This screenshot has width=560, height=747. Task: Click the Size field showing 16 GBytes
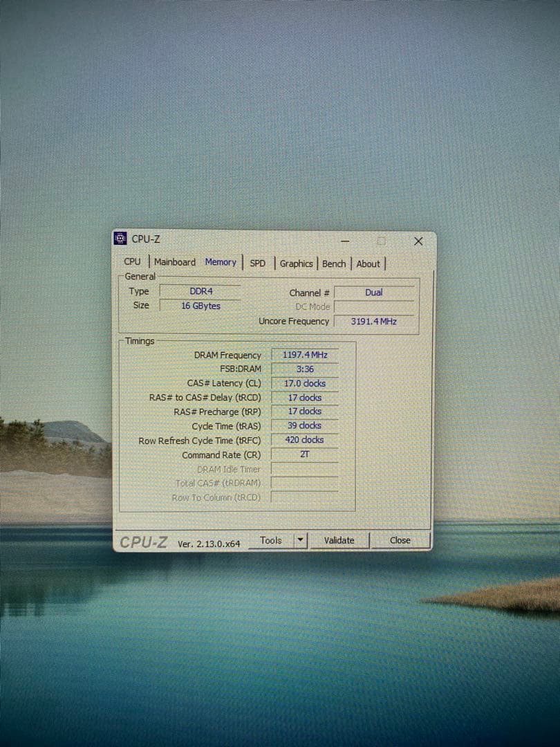point(200,305)
